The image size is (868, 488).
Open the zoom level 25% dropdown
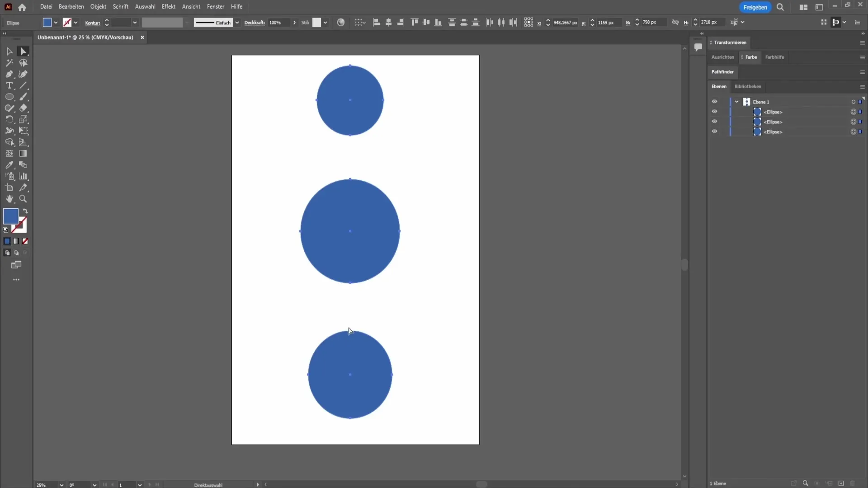tap(61, 485)
